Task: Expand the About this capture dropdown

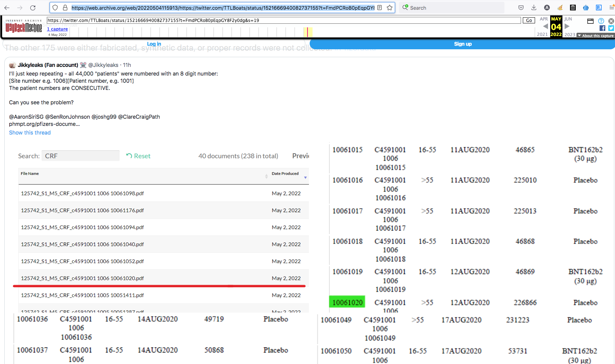Action: (596, 36)
